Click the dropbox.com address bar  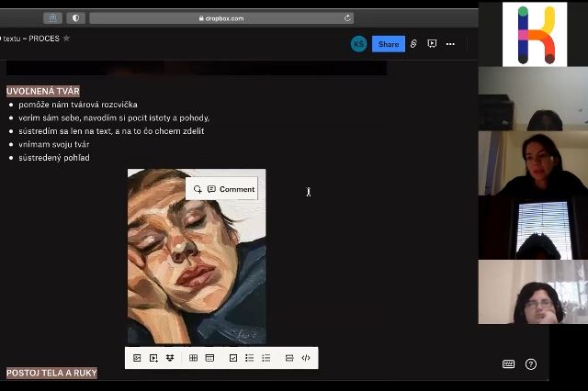220,17
